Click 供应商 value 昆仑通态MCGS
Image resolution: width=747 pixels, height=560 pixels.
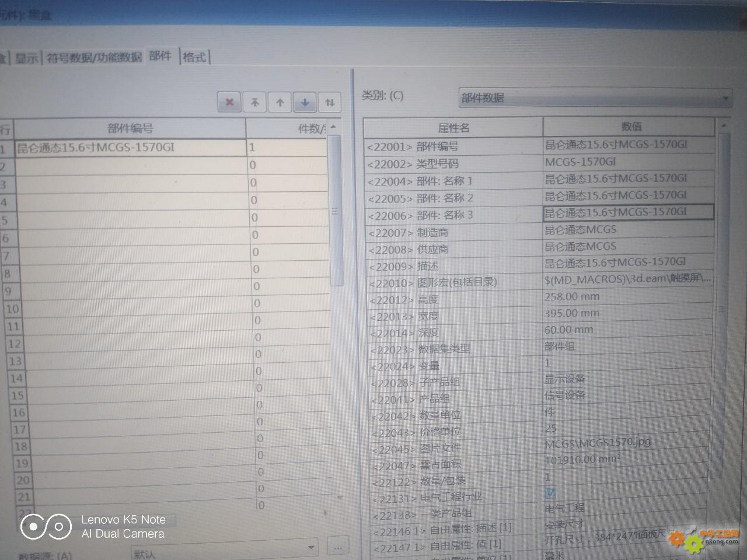pyautogui.click(x=629, y=246)
